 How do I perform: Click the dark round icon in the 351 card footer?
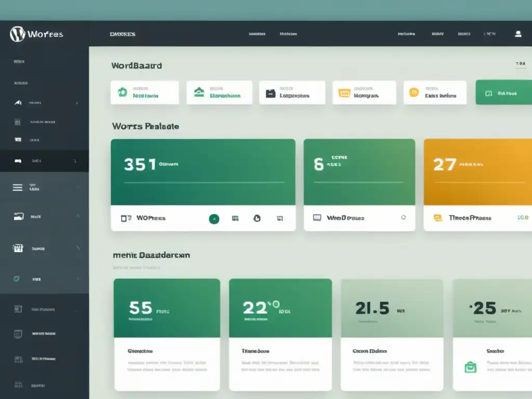coord(256,219)
